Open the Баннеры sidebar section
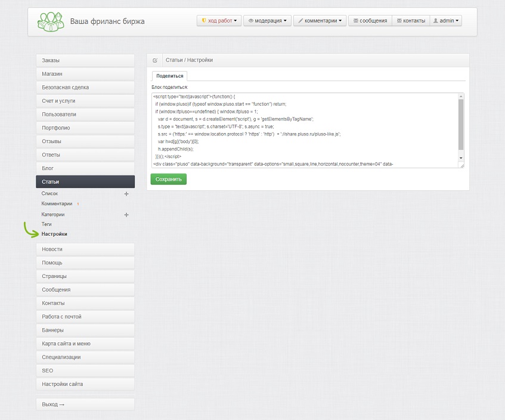 click(x=85, y=331)
